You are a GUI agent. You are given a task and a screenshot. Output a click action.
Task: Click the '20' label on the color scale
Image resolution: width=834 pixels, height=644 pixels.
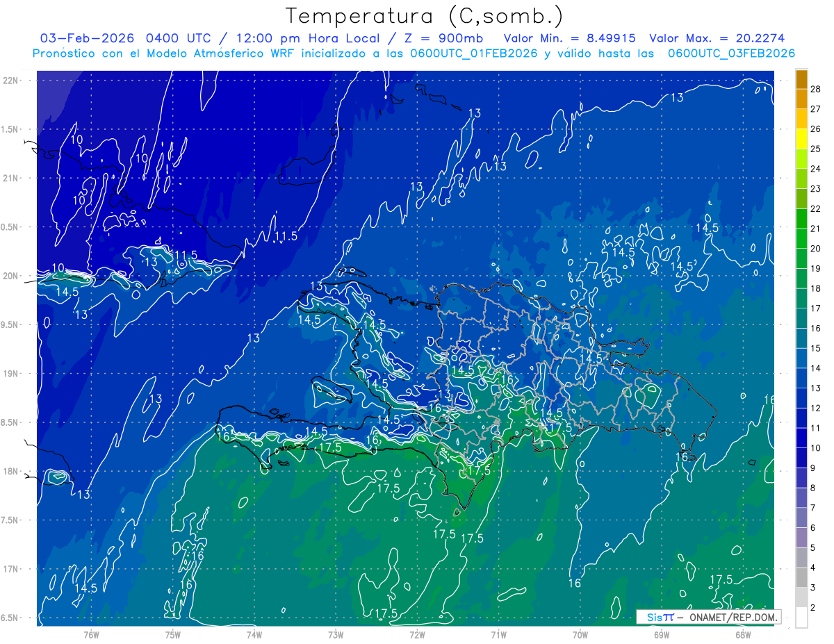click(816, 249)
